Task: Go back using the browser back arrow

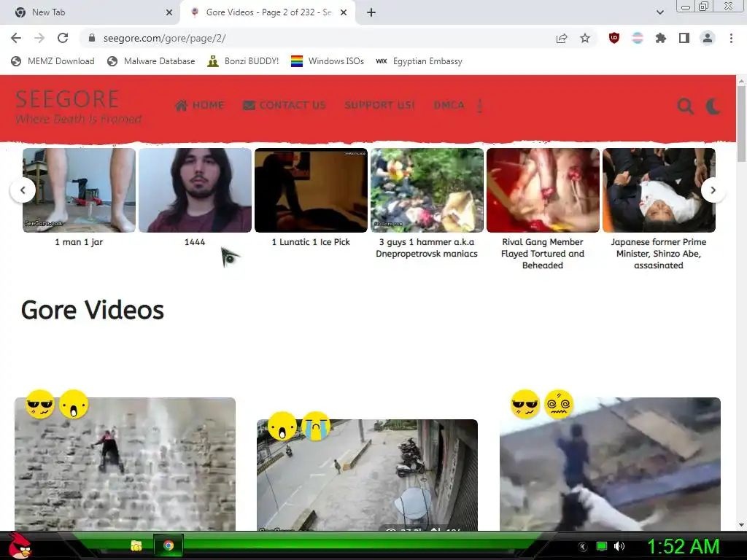Action: (16, 38)
